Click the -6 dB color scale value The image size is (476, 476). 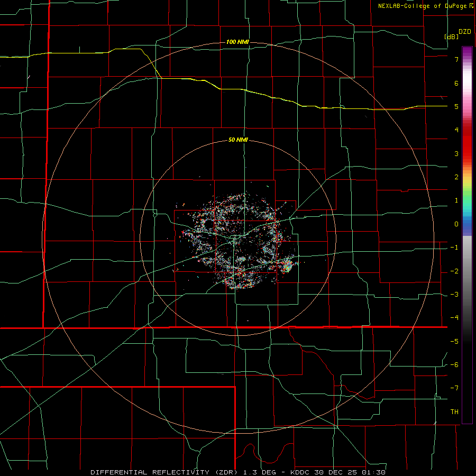(x=454, y=365)
